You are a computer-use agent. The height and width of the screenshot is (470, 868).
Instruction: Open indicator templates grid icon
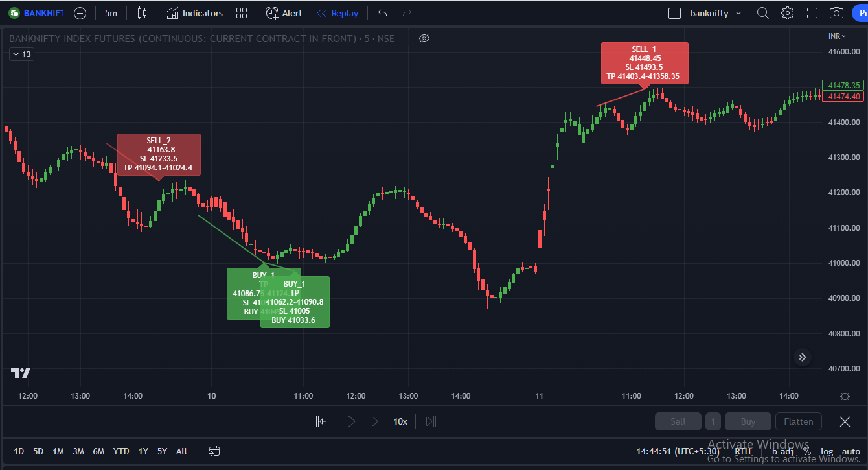click(242, 13)
